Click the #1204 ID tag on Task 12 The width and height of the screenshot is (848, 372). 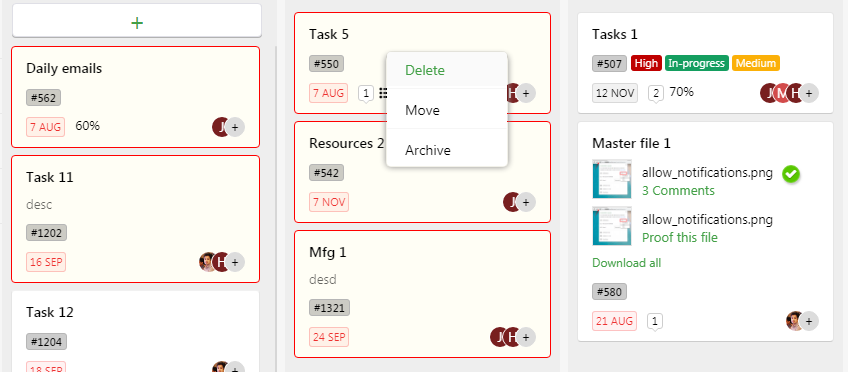(x=46, y=342)
